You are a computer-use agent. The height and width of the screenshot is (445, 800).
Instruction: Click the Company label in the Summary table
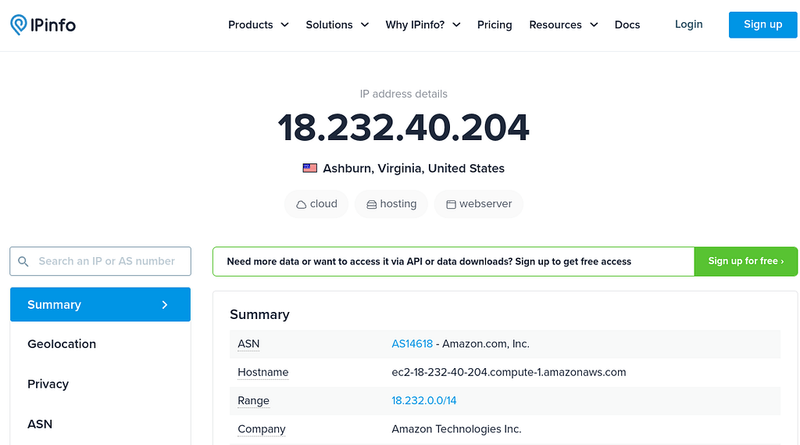click(261, 429)
